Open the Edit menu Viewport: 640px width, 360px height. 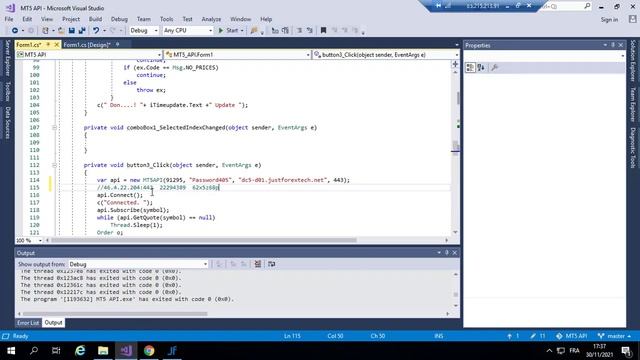pyautogui.click(x=27, y=19)
